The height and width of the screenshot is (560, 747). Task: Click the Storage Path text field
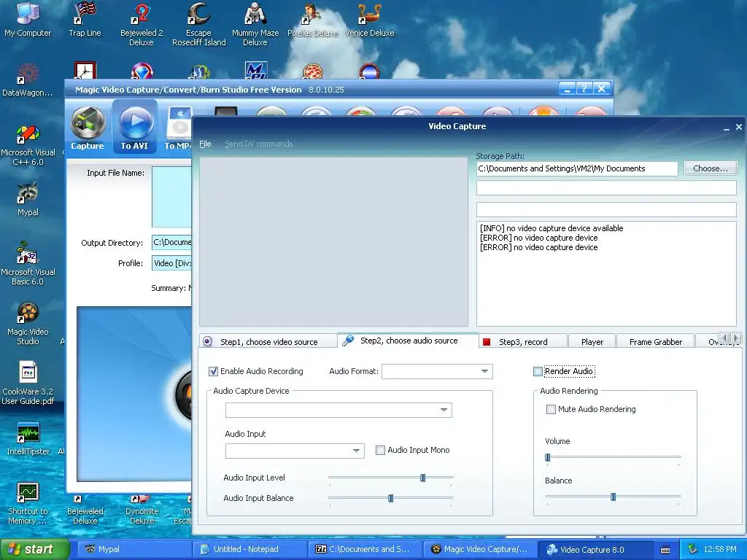point(577,168)
